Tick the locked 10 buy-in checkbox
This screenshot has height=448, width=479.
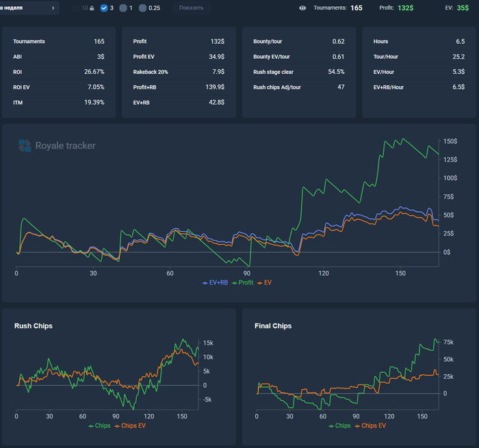[75, 8]
